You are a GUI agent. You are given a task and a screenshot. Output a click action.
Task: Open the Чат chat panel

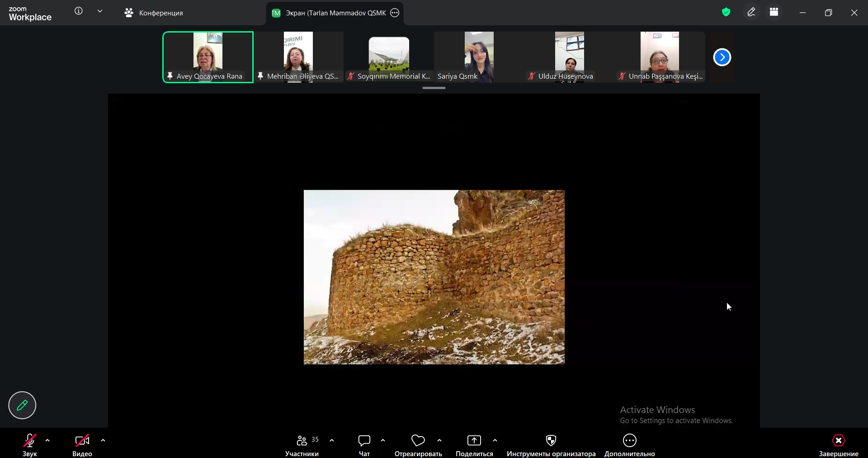click(364, 445)
